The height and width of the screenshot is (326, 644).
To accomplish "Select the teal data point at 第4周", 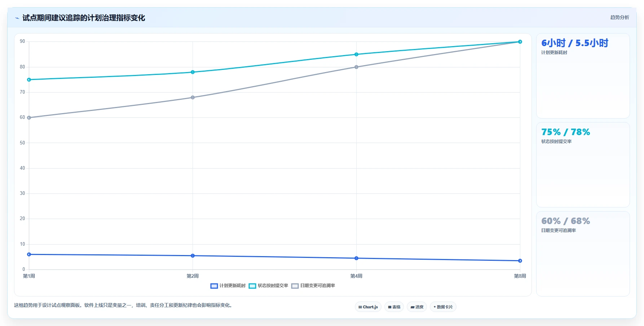I will (356, 54).
